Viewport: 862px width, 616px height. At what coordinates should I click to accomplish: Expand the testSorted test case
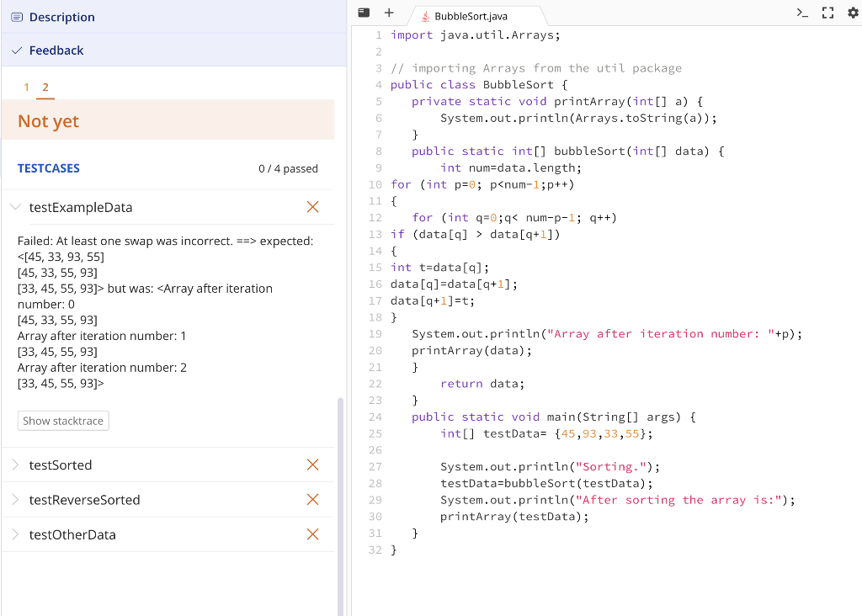pos(15,465)
